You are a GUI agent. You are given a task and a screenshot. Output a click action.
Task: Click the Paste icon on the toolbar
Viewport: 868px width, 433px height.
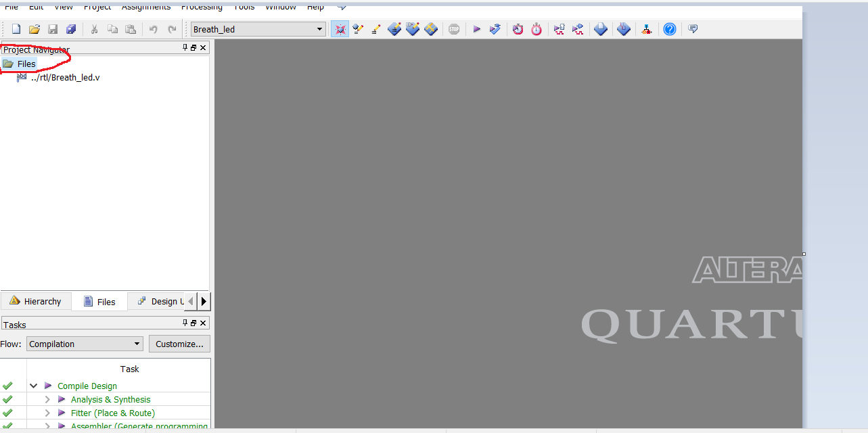click(131, 29)
